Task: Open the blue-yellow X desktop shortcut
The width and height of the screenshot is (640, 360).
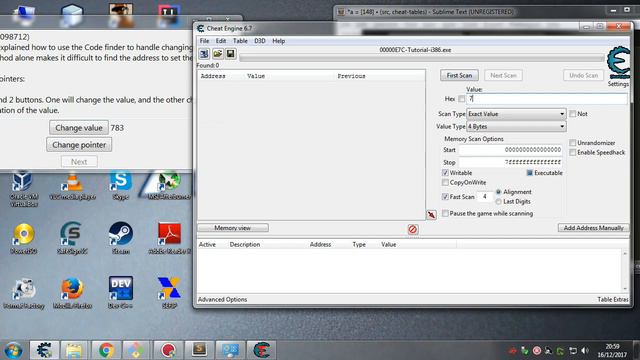Action: coord(169,292)
